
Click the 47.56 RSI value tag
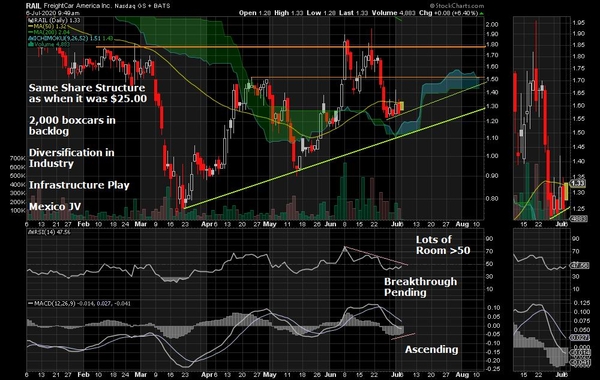pyautogui.click(x=578, y=265)
